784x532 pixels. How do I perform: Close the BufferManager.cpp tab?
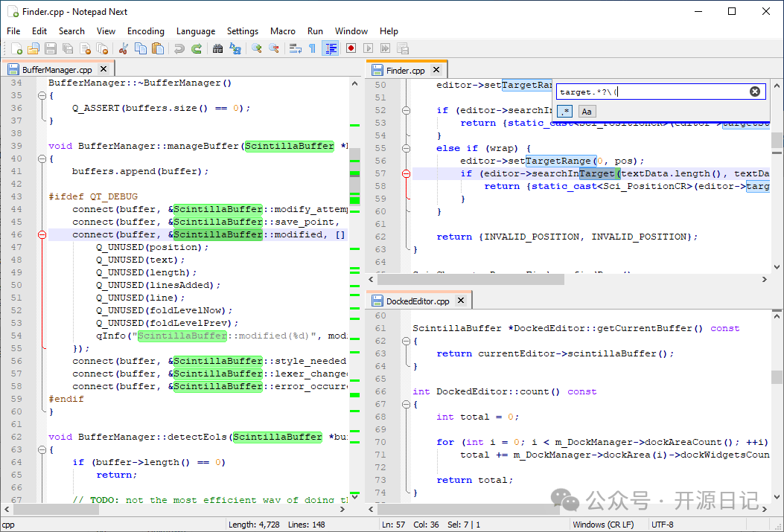tap(103, 69)
